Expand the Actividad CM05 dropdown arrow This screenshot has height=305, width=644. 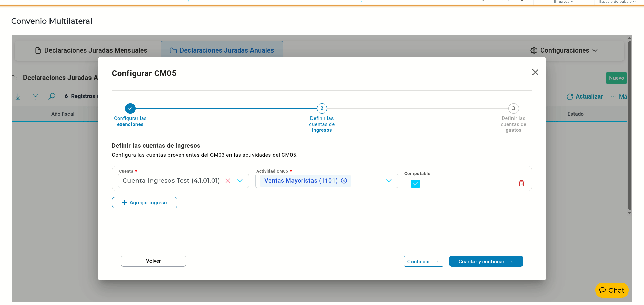tap(389, 181)
